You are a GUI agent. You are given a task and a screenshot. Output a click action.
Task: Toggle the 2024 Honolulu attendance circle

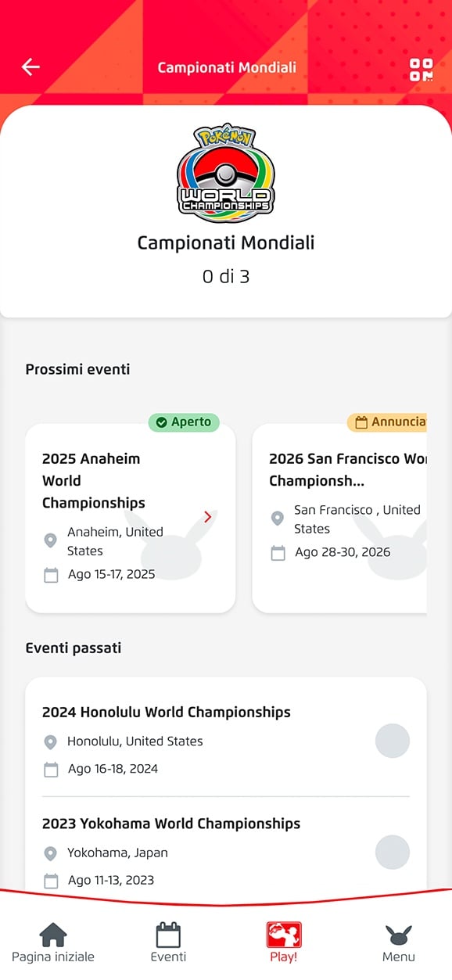coord(393,741)
